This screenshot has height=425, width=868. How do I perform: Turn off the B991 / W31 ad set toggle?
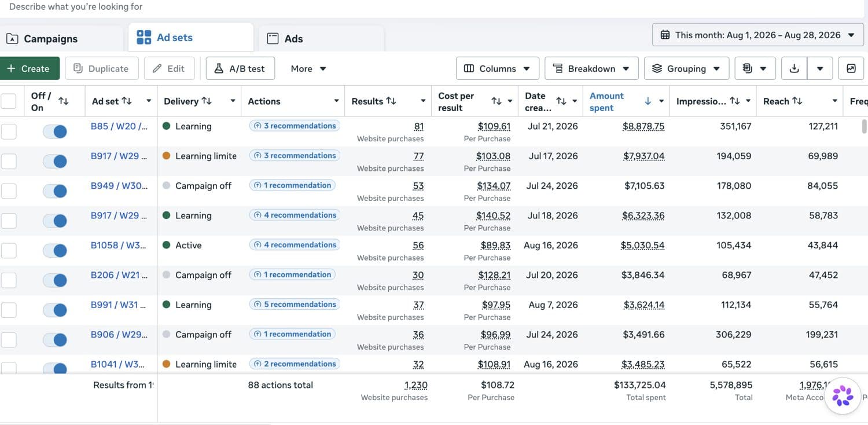coord(55,310)
